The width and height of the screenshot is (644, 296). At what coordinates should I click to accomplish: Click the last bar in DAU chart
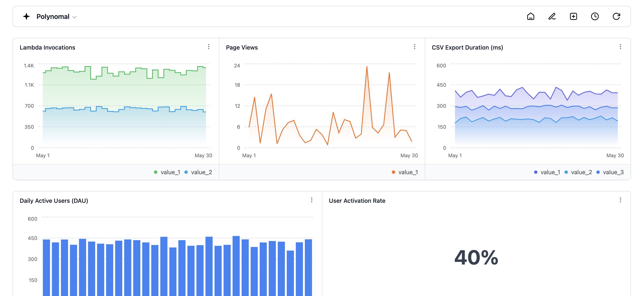coord(308,267)
